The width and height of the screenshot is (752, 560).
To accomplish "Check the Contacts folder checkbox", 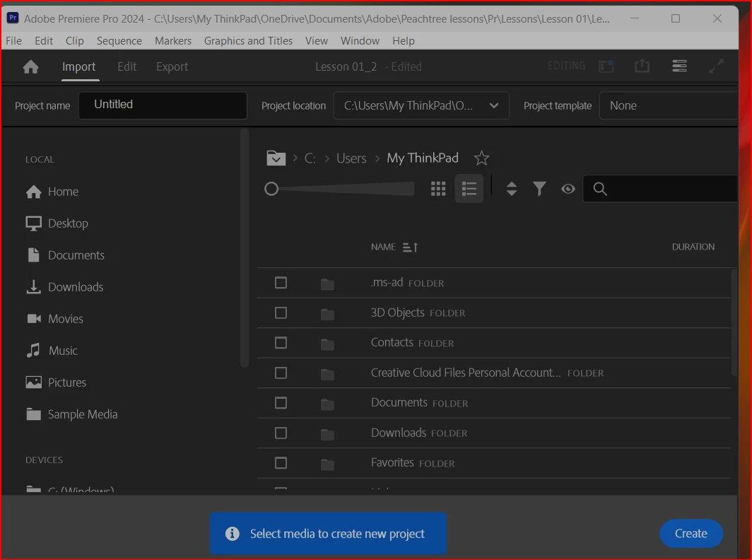I will [281, 343].
